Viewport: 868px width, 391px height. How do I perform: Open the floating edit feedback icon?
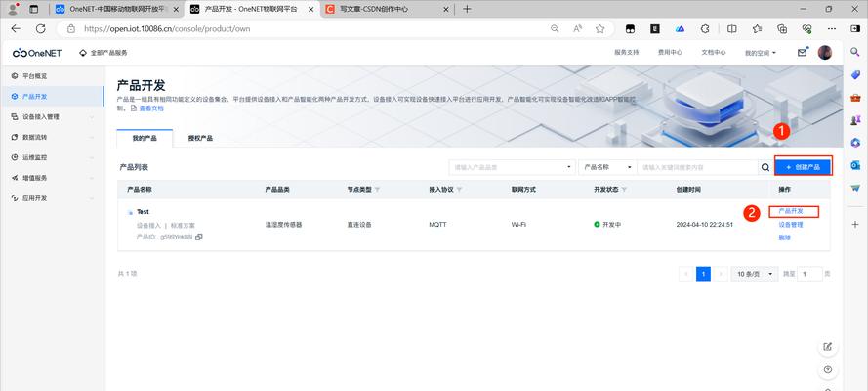pos(828,346)
